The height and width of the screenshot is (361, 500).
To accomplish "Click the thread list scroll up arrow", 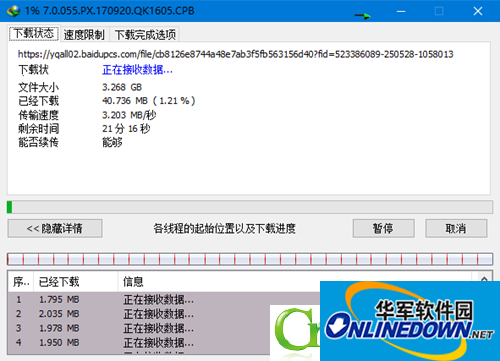I will coord(484,278).
